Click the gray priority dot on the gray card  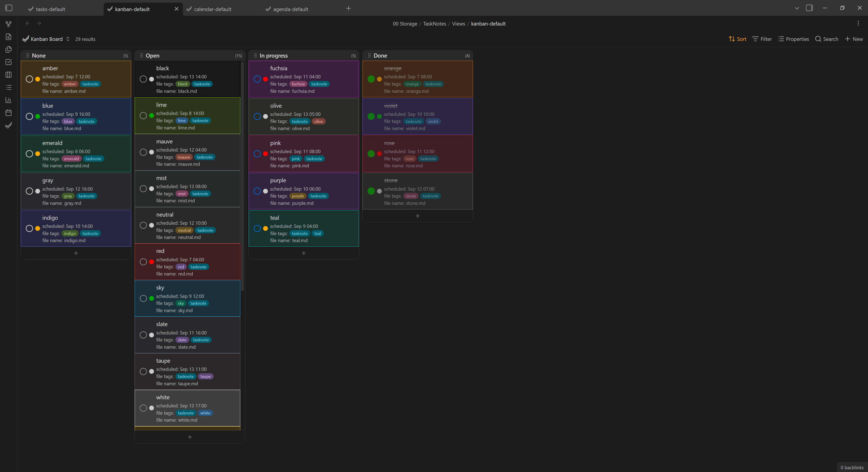tap(38, 191)
